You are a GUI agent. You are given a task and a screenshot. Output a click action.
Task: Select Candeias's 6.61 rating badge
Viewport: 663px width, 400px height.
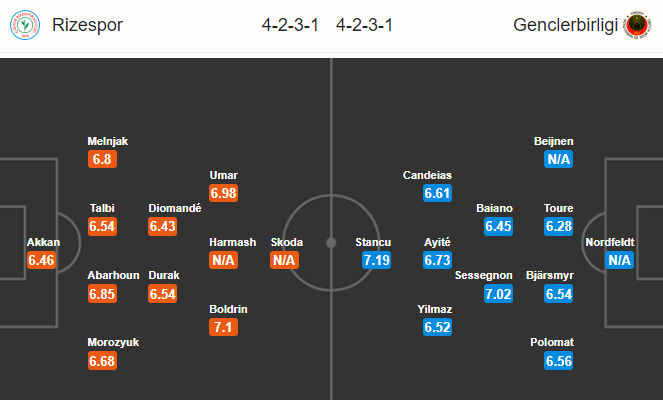[x=437, y=193]
